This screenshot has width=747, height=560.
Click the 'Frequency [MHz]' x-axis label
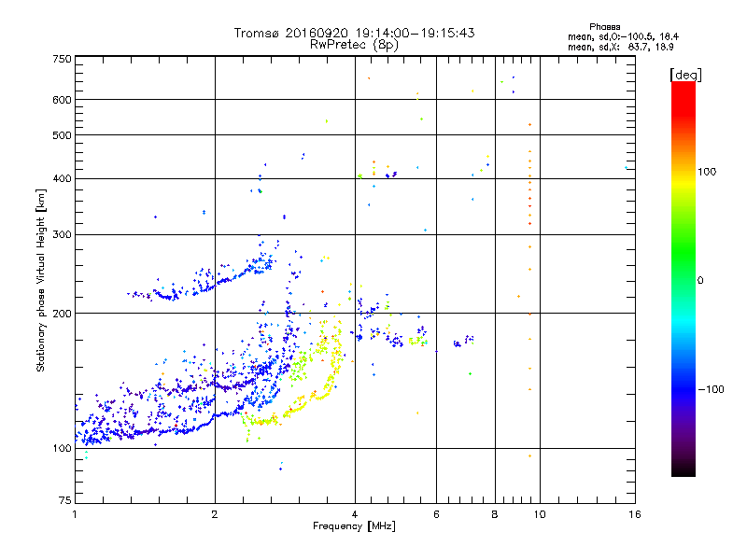pos(354,526)
